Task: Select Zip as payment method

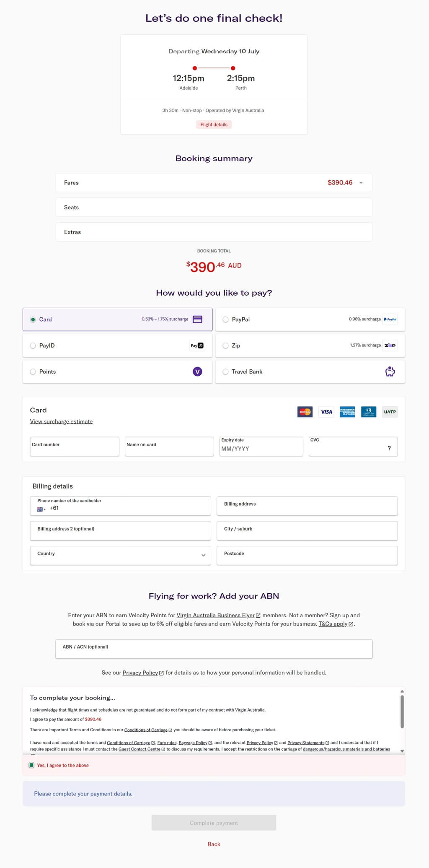Action: click(x=225, y=346)
